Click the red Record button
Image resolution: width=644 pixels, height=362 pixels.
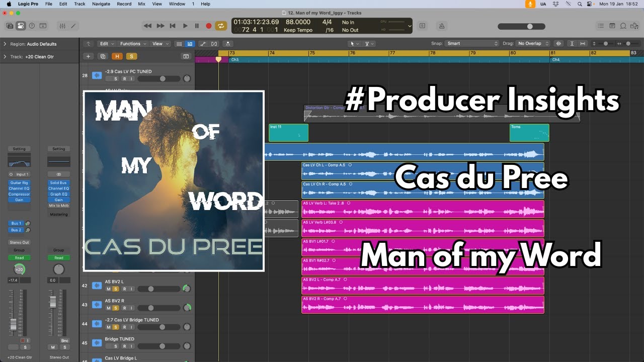tap(209, 26)
